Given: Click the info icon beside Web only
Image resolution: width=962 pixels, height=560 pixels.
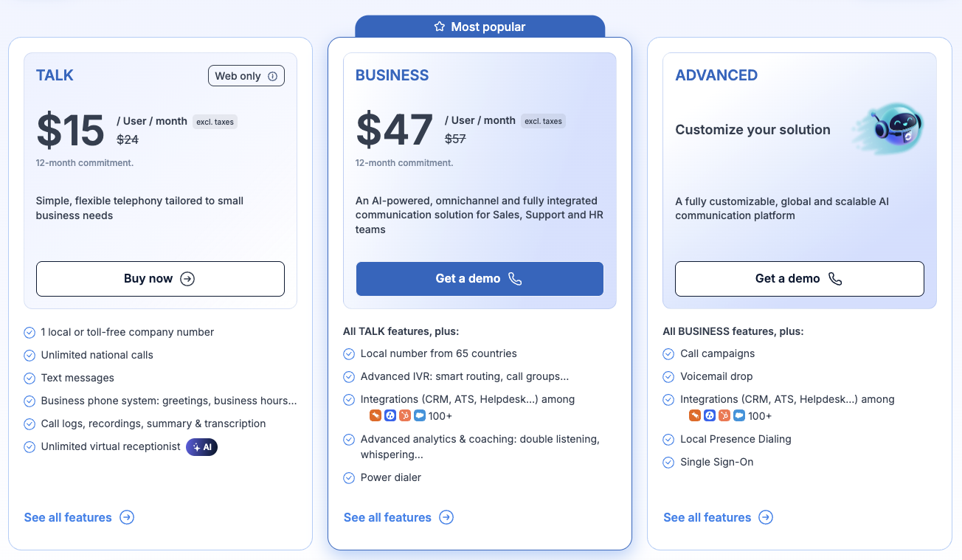Looking at the screenshot, I should 272,76.
